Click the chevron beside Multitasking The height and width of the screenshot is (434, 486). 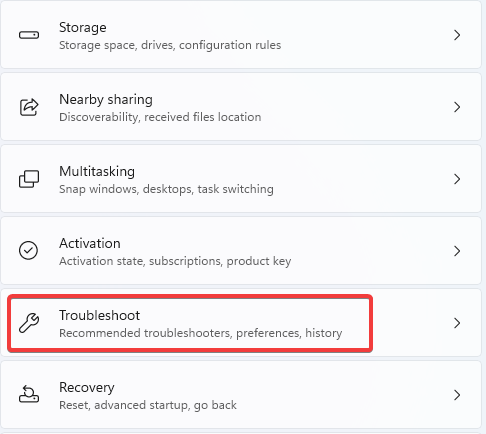[x=457, y=179]
